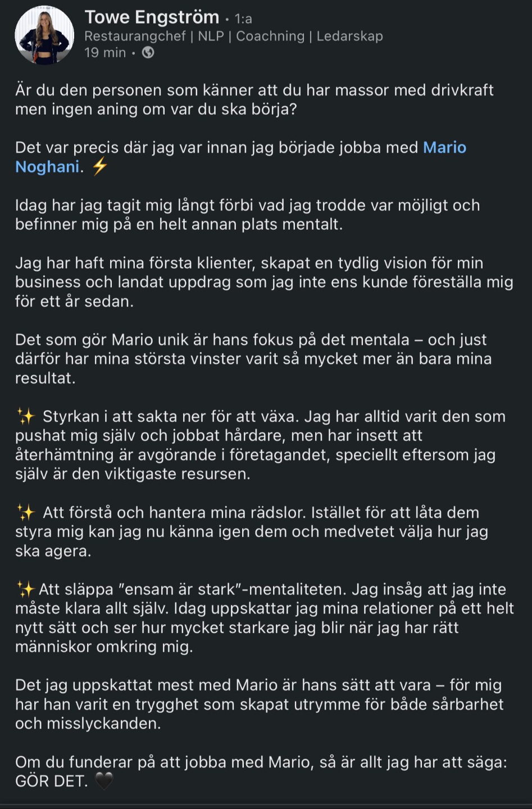Click the headline 'Restaurangchef | NLP | Coaching | Ledarskap'
Image resolution: width=532 pixels, height=809 pixels.
click(x=234, y=36)
